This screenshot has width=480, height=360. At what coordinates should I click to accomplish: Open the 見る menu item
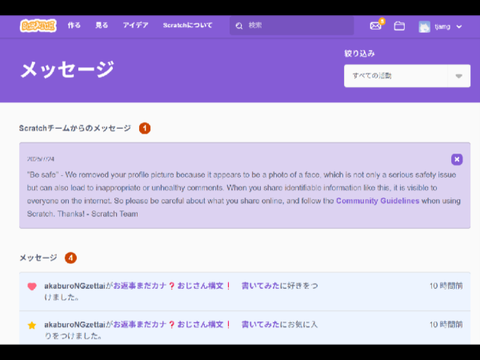pyautogui.click(x=102, y=25)
